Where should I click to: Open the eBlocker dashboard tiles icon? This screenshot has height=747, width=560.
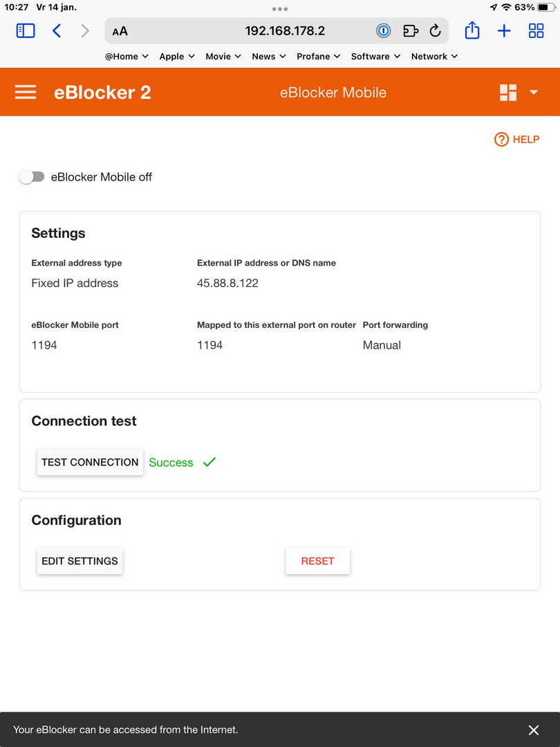(508, 93)
